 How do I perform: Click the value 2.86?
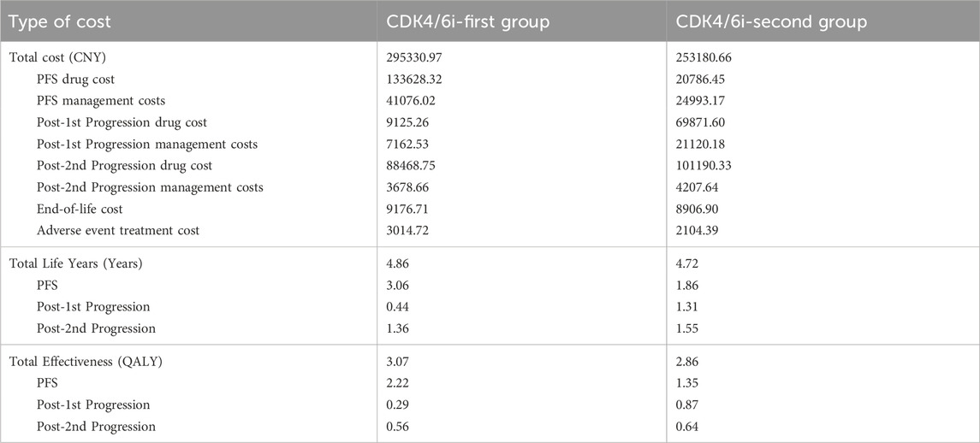pyautogui.click(x=690, y=362)
